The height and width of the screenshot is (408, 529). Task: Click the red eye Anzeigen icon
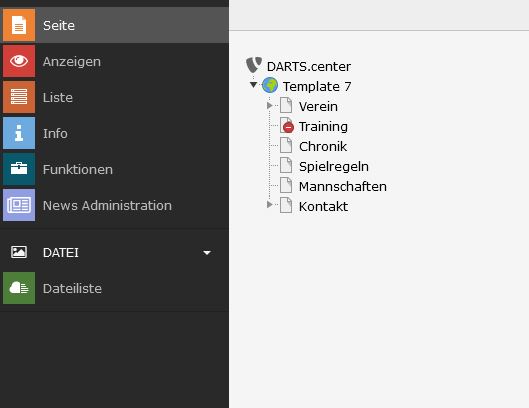click(x=19, y=61)
